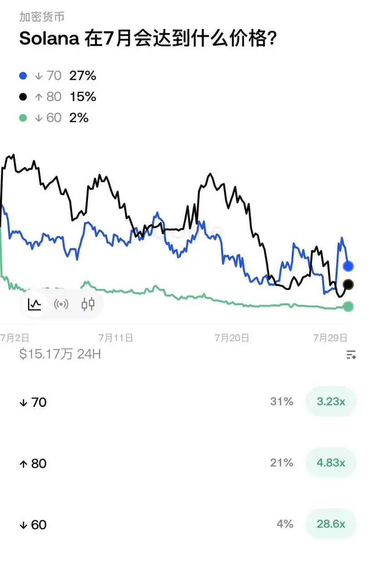
Task: Click the $15.17万 24H volume label
Action: click(60, 354)
